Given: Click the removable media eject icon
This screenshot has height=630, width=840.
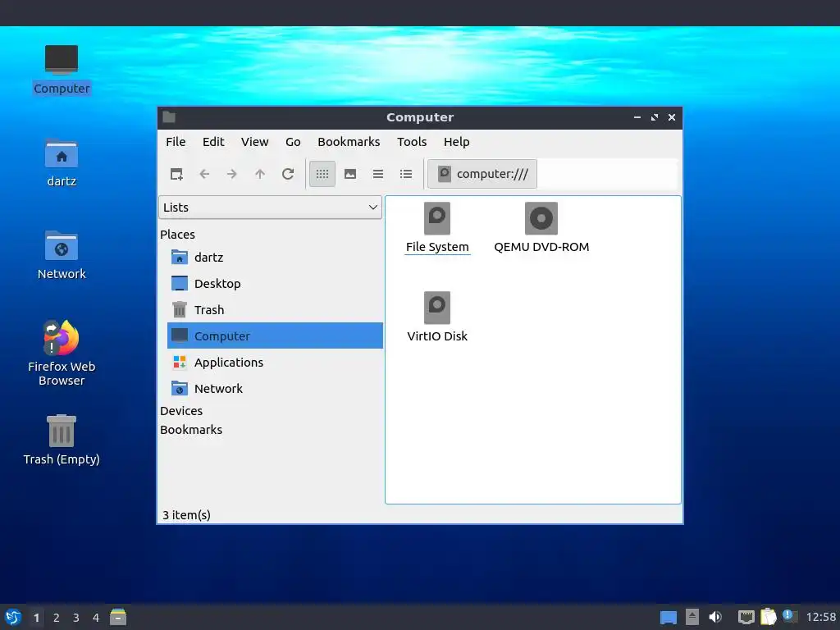Looking at the screenshot, I should [692, 617].
